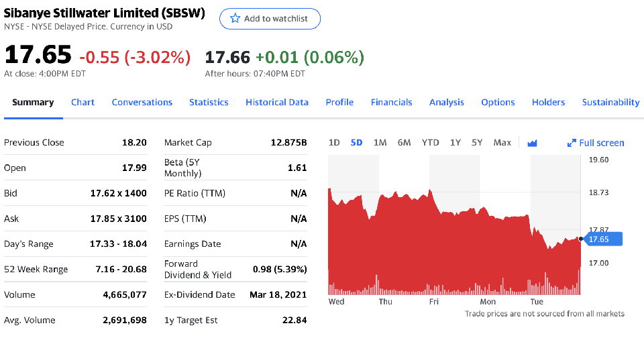Click the Tue label on chart axis

(537, 302)
